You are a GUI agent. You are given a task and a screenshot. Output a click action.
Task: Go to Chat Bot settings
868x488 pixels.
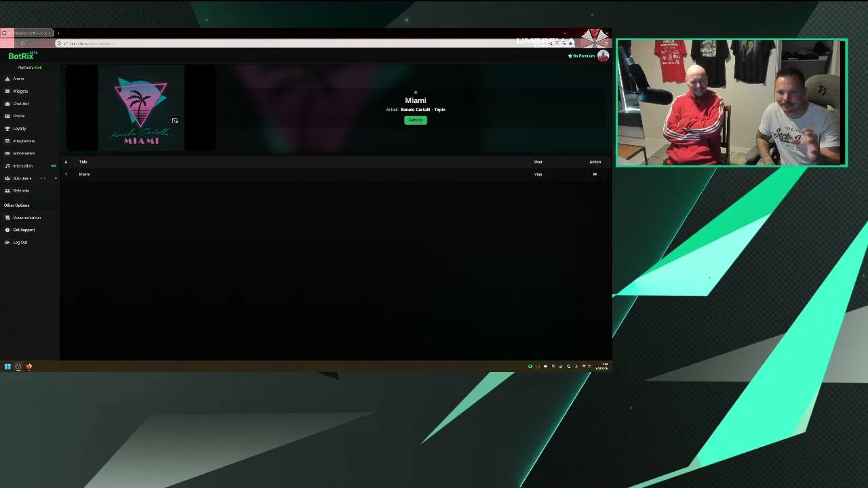tap(21, 104)
